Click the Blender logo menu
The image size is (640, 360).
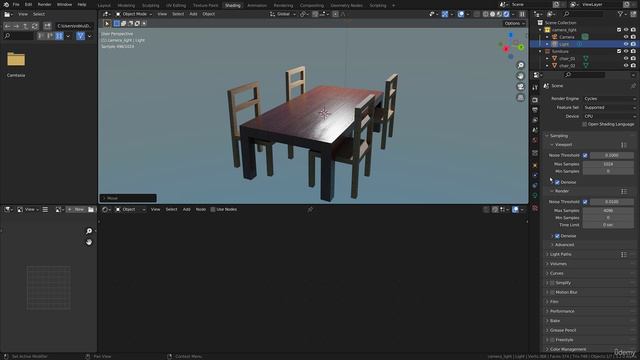6,4
